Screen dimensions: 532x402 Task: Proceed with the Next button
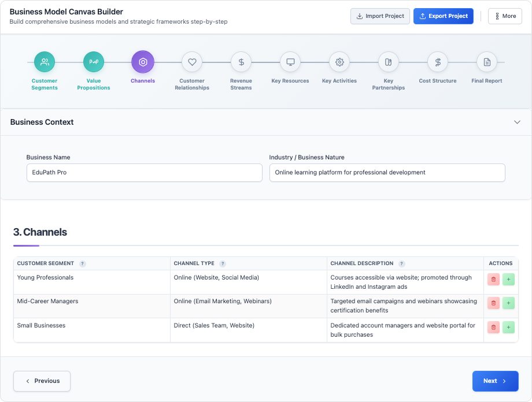pos(496,381)
